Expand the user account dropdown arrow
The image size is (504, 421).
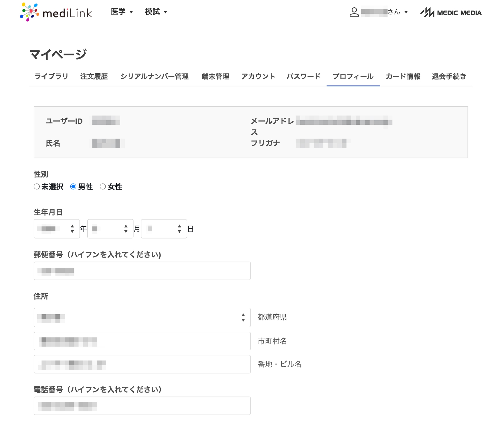tap(406, 12)
